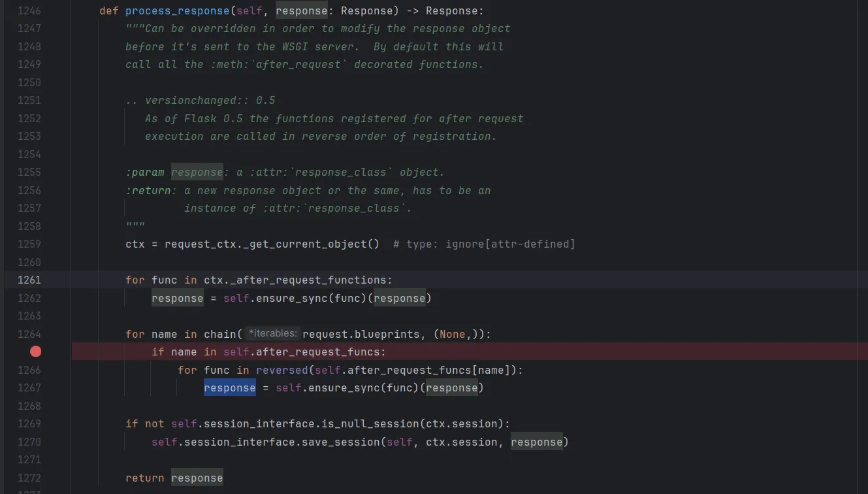Click the :return: tag in docstring
This screenshot has height=494, width=868.
tap(152, 191)
